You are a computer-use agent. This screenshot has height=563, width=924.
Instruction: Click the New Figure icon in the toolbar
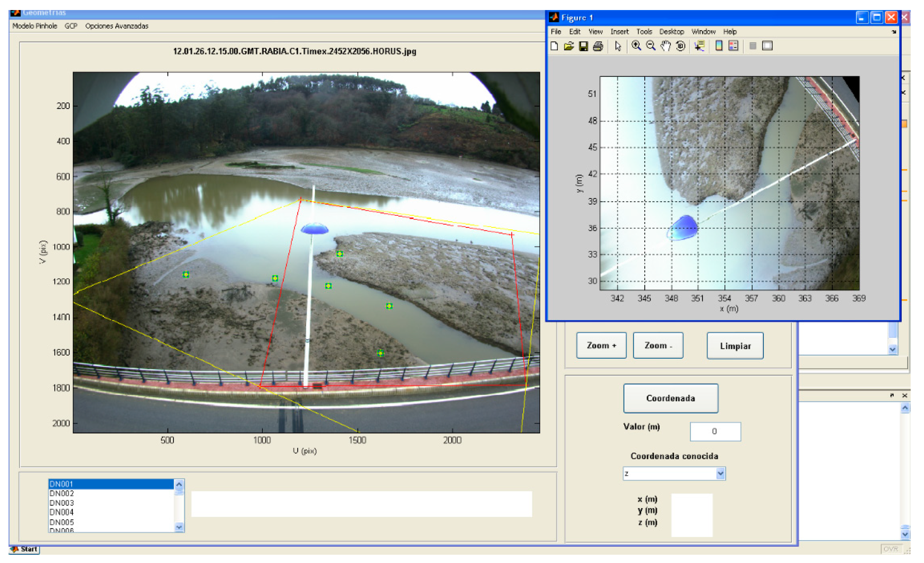coord(554,46)
